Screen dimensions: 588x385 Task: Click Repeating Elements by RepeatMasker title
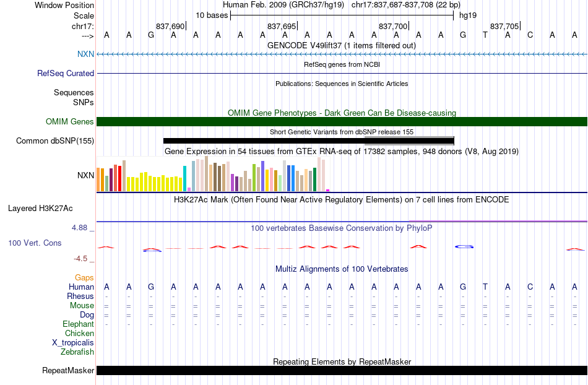point(342,361)
